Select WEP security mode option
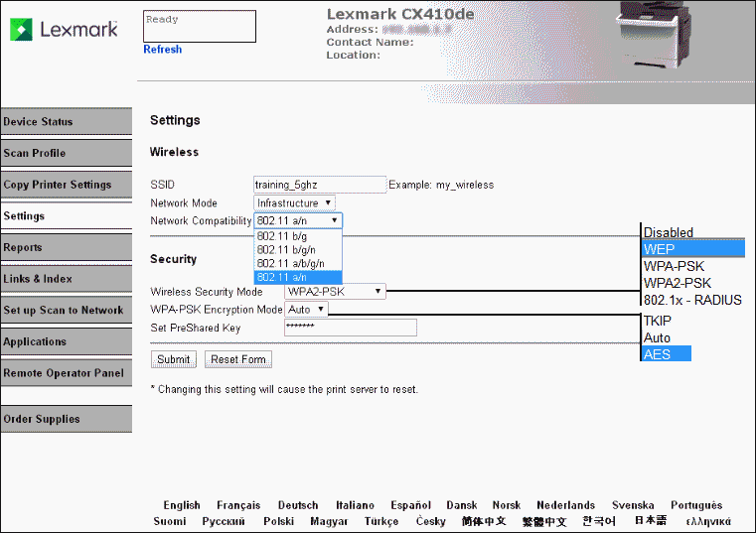 pyautogui.click(x=693, y=249)
